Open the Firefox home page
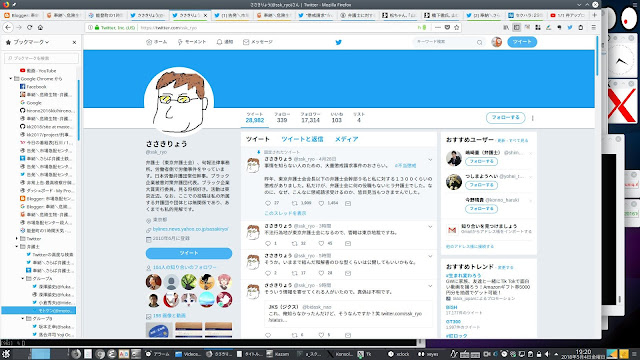This screenshot has height=360, width=640. coord(40,27)
